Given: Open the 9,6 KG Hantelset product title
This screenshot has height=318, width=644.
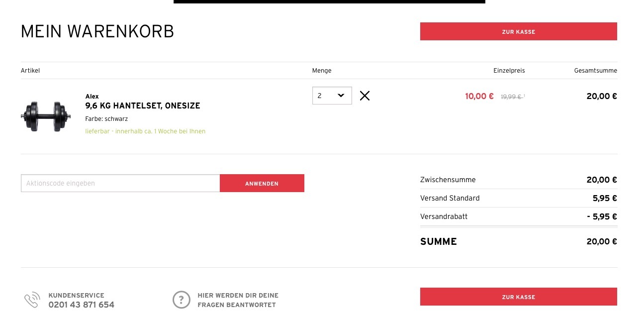Looking at the screenshot, I should pos(143,106).
